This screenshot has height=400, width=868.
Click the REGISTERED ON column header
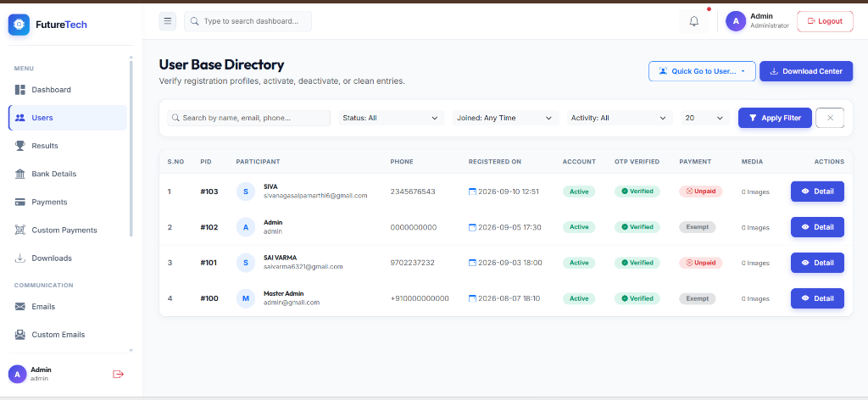coord(495,162)
